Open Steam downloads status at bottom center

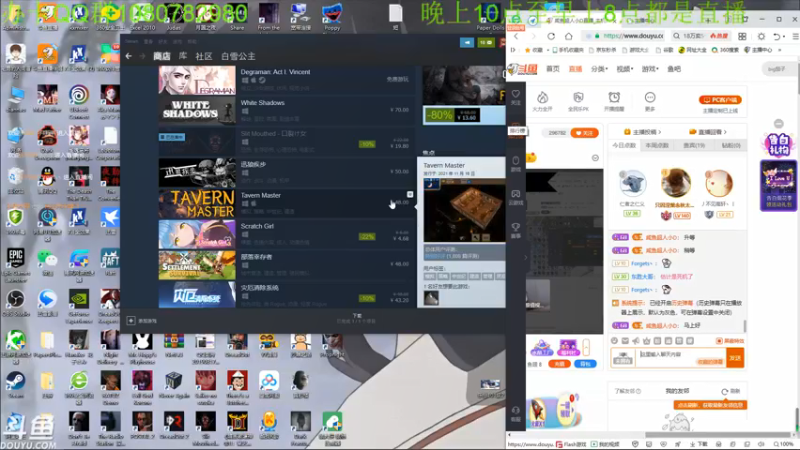[357, 318]
